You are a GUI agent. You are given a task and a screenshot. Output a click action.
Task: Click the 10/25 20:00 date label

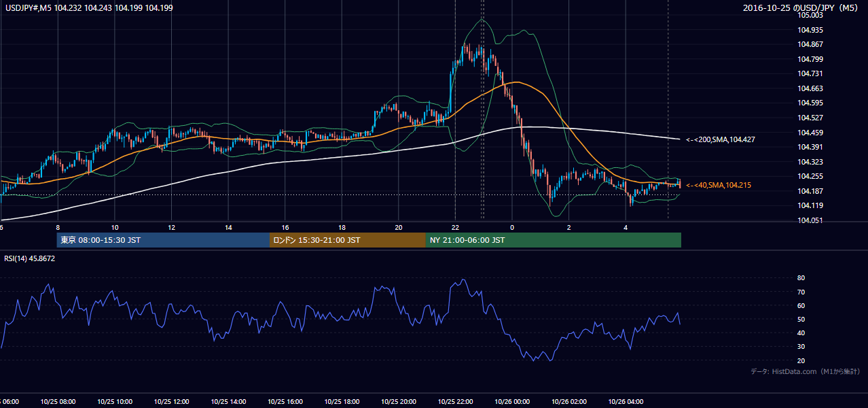point(399,402)
